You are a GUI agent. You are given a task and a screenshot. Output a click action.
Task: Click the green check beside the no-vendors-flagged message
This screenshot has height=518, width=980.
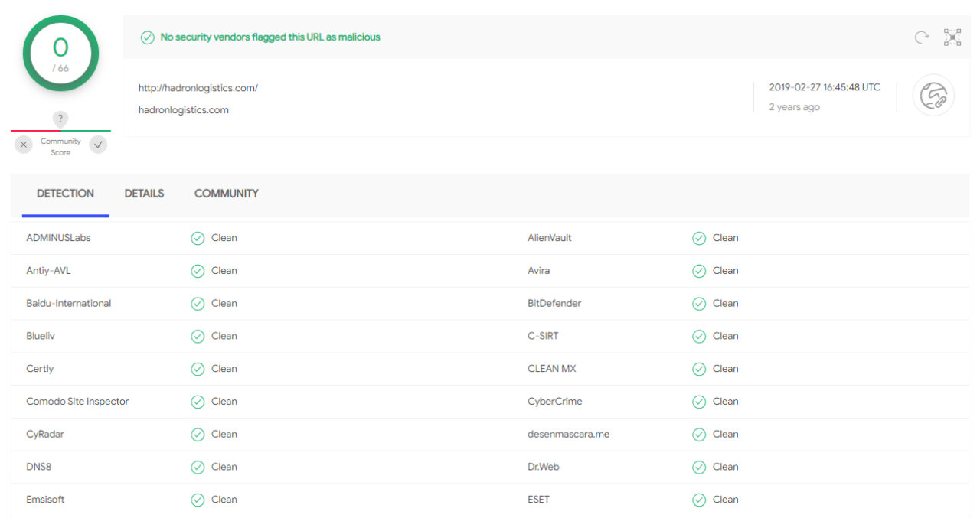(148, 37)
